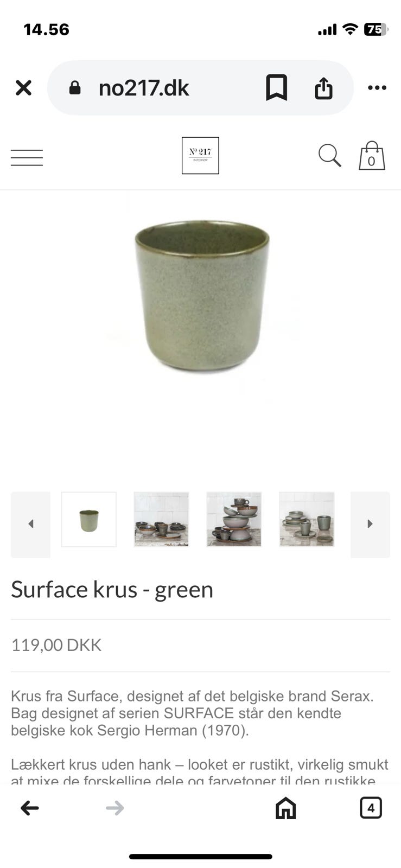
Task: Tap the home icon in bottom bar
Action: click(x=285, y=808)
